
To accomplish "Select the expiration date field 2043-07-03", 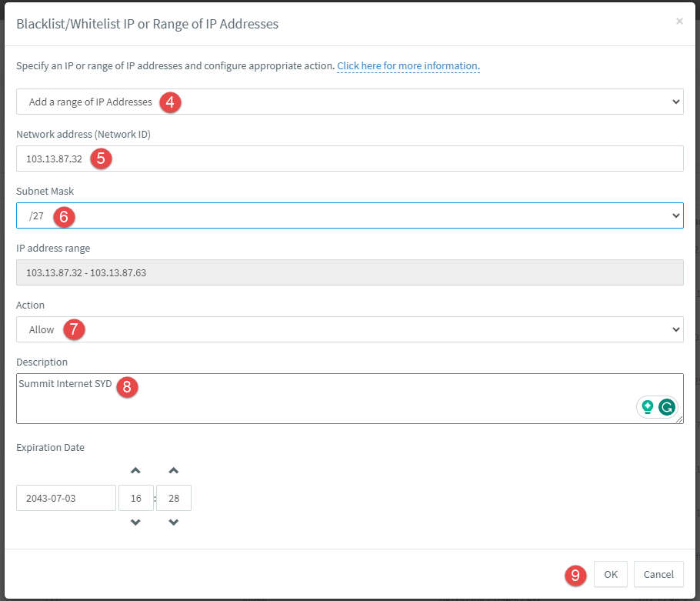I will tap(66, 498).
